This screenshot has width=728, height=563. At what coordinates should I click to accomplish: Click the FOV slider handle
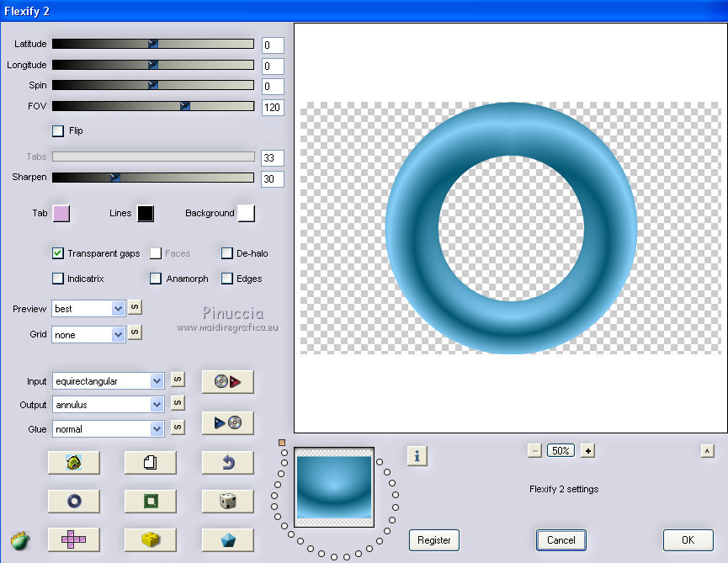coord(185,106)
